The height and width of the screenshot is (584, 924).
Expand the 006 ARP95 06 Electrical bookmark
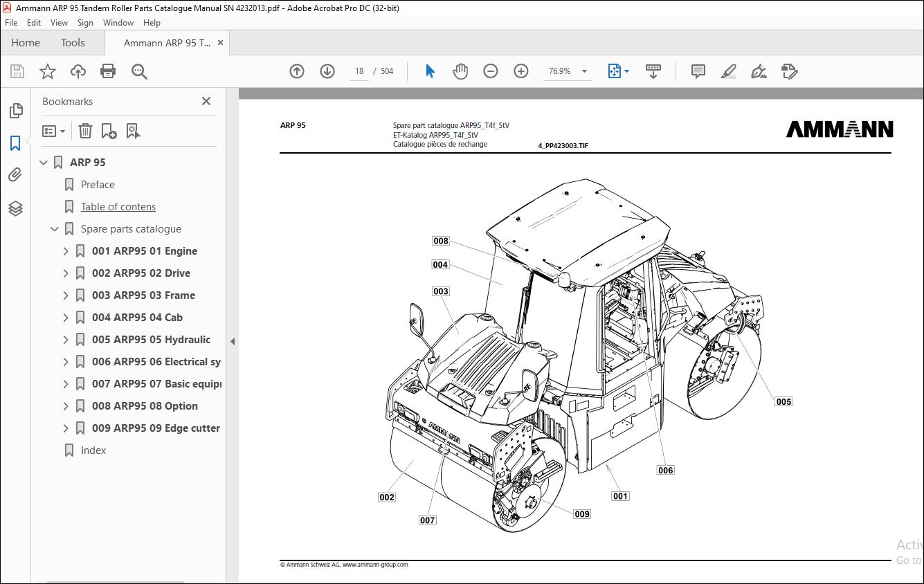pyautogui.click(x=66, y=362)
